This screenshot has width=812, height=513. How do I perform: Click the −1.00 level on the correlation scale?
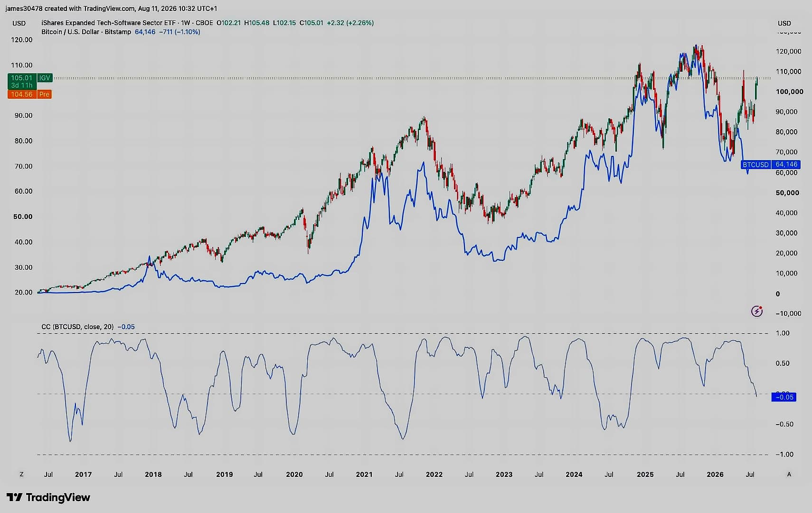click(x=784, y=455)
